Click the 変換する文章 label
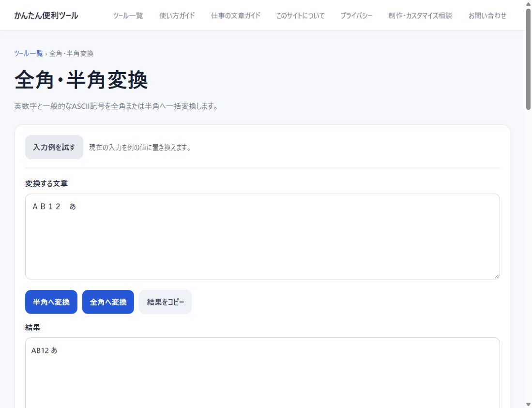 pos(46,183)
